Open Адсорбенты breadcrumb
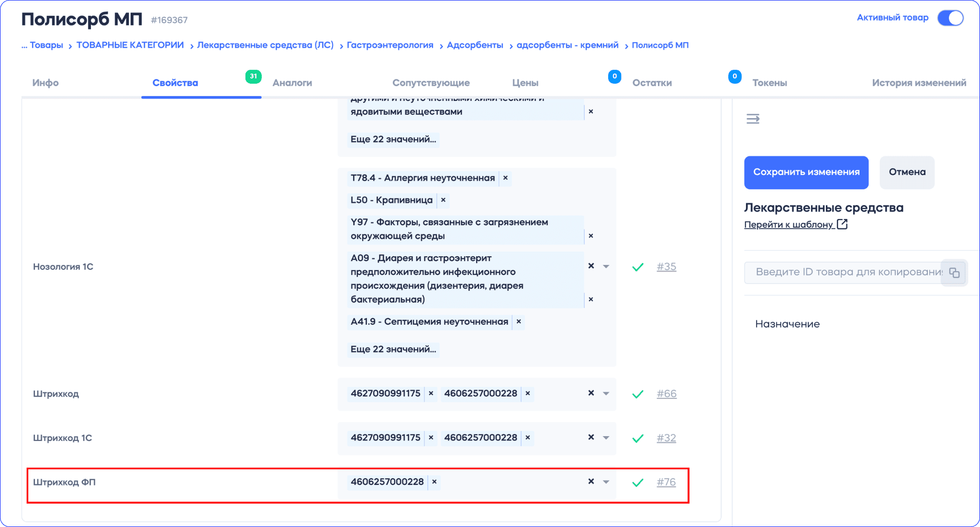This screenshot has height=527, width=980. (475, 45)
